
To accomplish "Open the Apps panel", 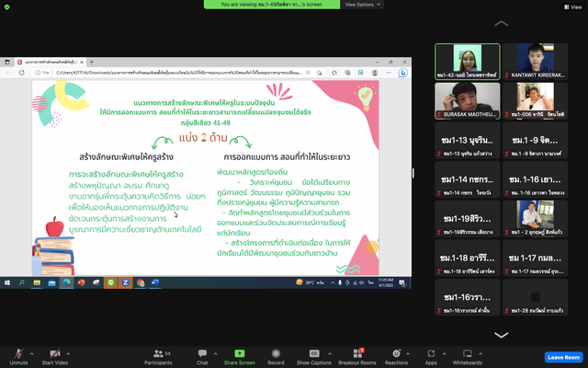I will pyautogui.click(x=431, y=352).
